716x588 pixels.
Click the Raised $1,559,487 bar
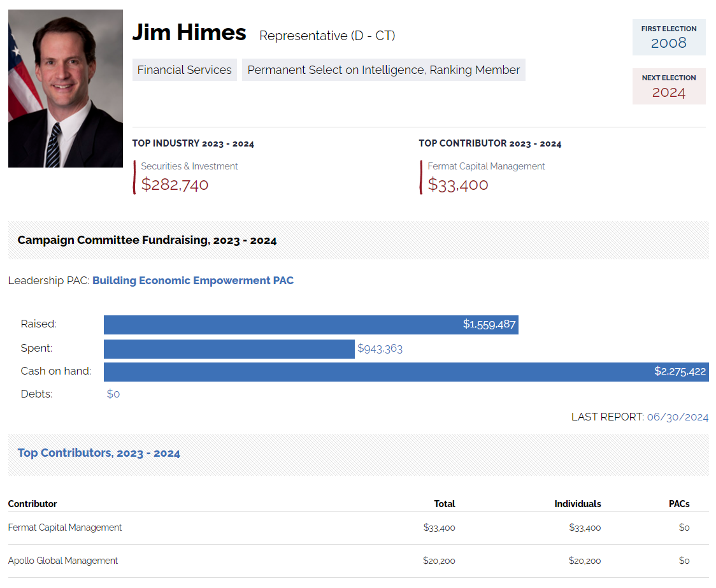pyautogui.click(x=311, y=324)
